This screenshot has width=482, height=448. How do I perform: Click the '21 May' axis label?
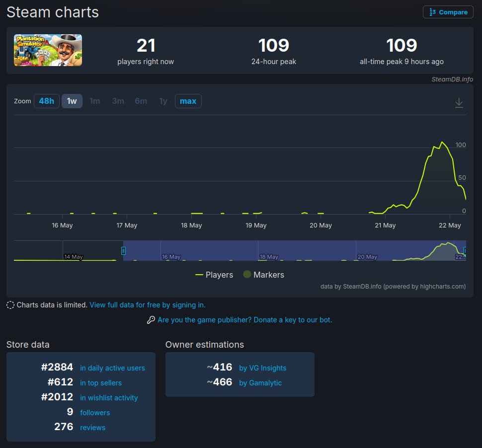385,225
